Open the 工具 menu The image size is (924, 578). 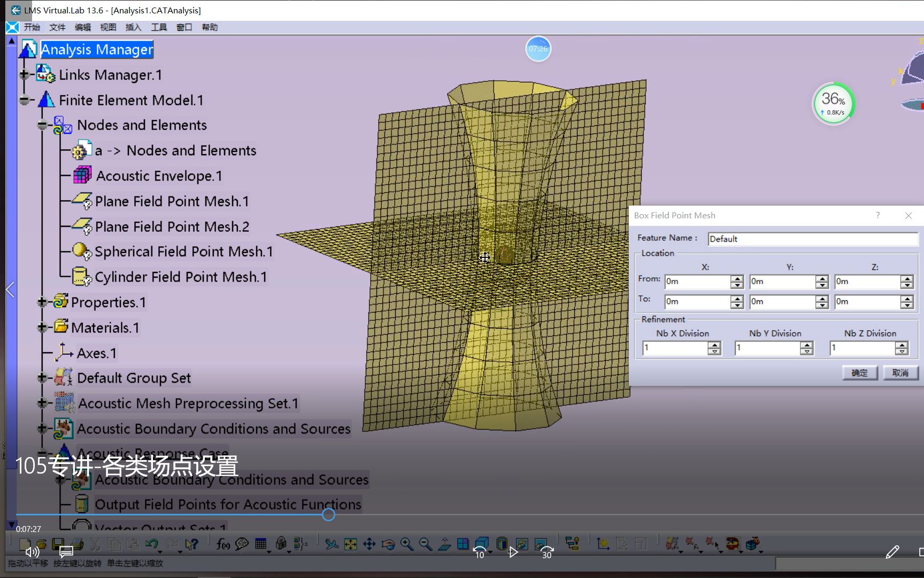click(159, 27)
